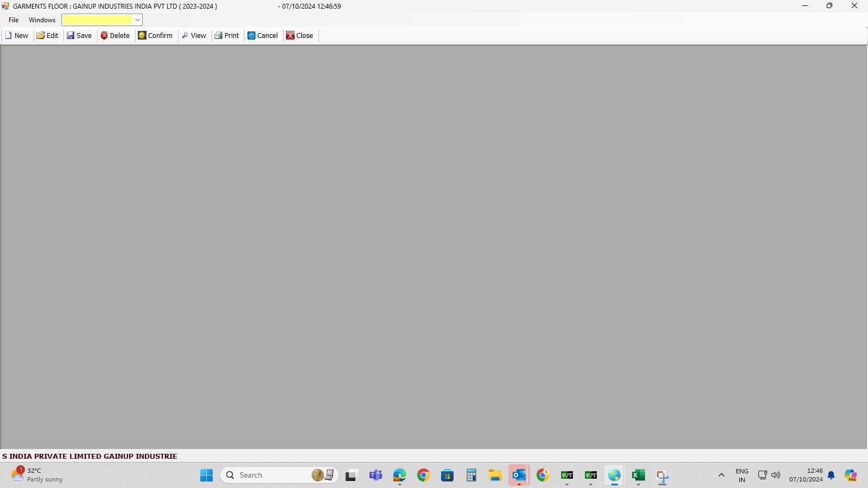This screenshot has height=488, width=868.
Task: Open Microsoft Excel from the taskbar
Action: tap(638, 476)
